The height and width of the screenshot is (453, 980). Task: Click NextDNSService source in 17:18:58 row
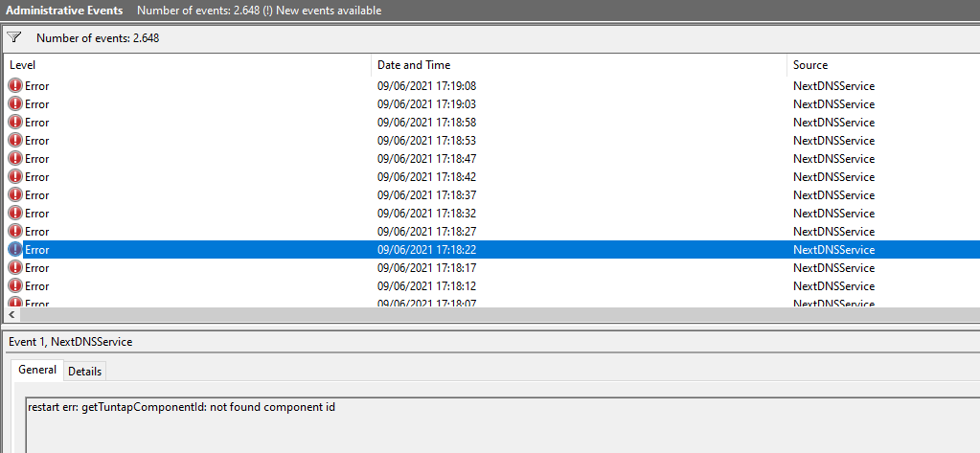(833, 122)
